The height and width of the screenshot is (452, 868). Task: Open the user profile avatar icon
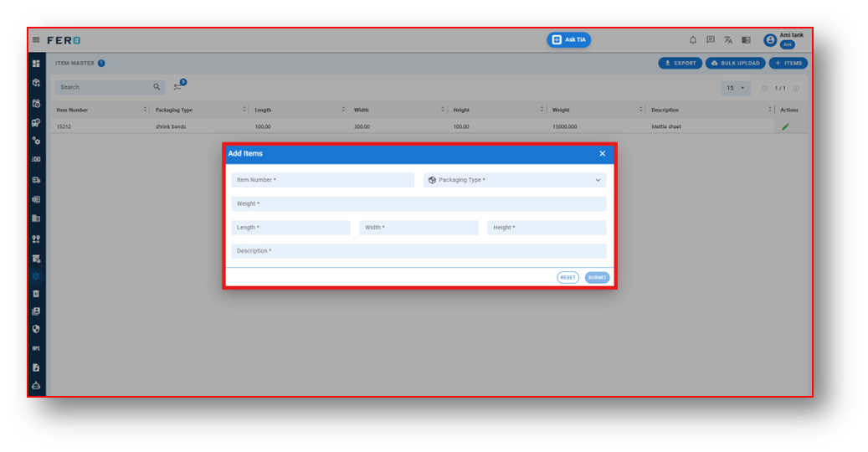click(769, 40)
